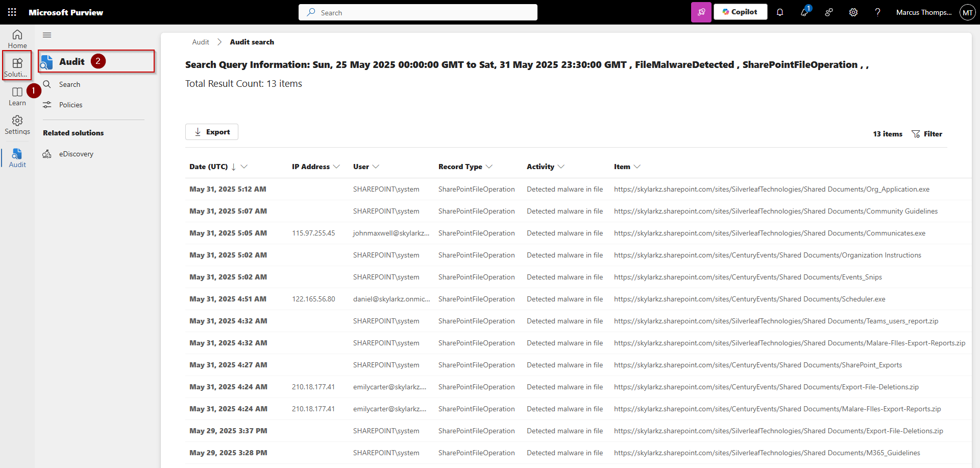Open the feedback megaphone icon with badge
The width and height of the screenshot is (980, 468).
(x=804, y=12)
